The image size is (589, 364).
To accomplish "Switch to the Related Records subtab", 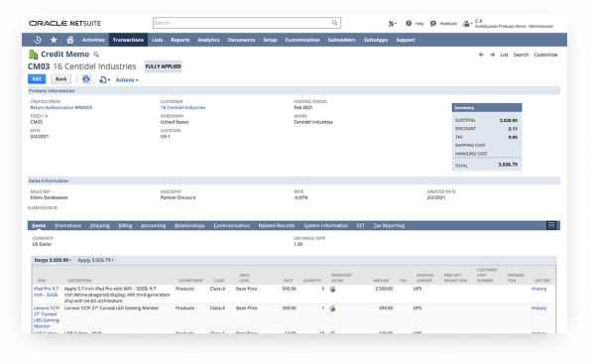I will pyautogui.click(x=277, y=225).
